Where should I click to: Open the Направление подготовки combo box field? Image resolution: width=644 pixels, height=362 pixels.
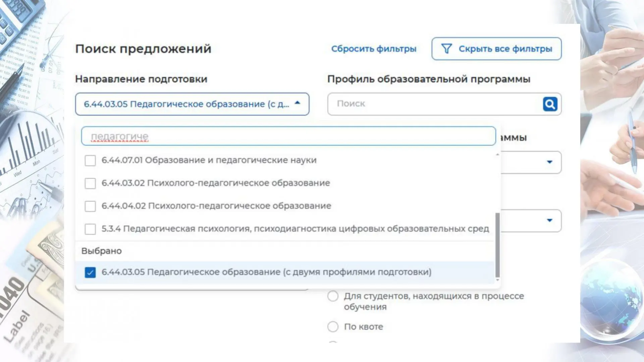pyautogui.click(x=186, y=104)
